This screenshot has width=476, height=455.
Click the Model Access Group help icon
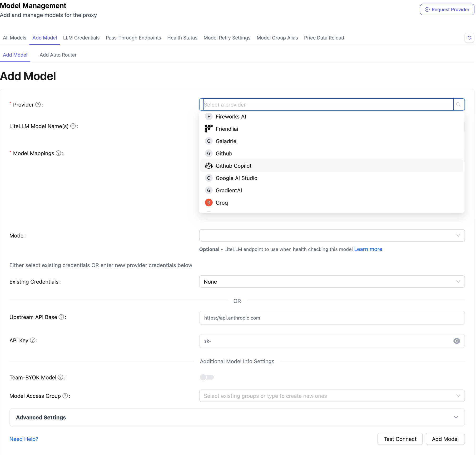click(x=65, y=396)
